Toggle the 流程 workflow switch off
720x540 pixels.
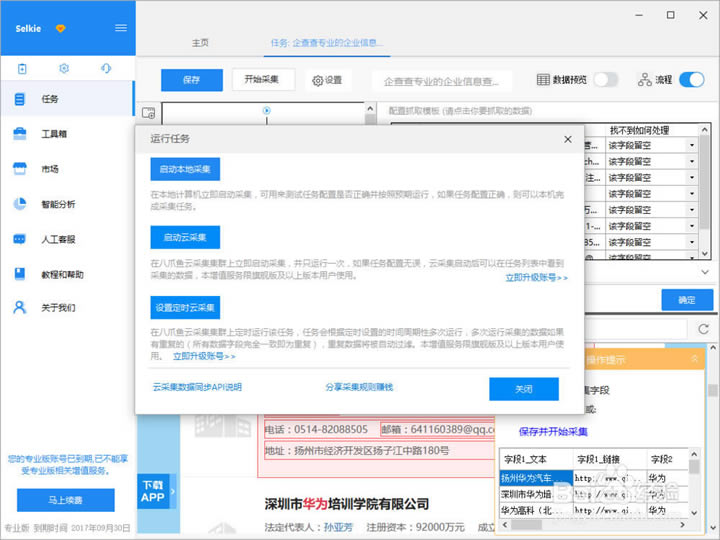(691, 80)
